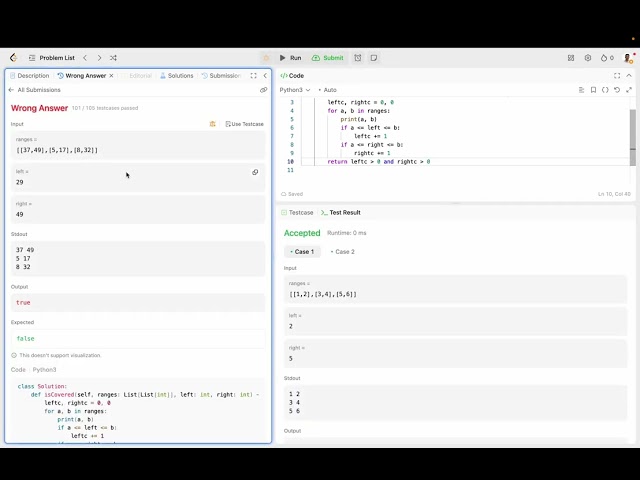This screenshot has height=480, width=640.
Task: Switch to the Description tab
Action: coord(29,76)
